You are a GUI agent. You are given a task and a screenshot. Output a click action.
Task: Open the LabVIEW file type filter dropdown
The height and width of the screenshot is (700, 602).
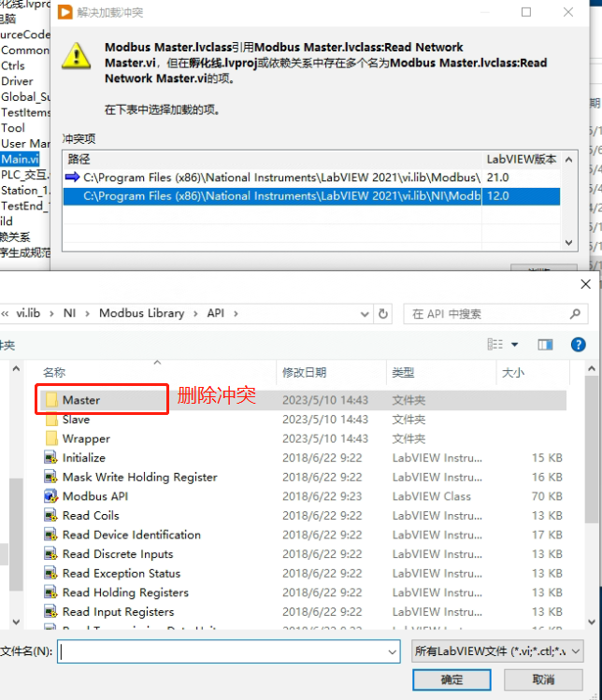point(576,651)
